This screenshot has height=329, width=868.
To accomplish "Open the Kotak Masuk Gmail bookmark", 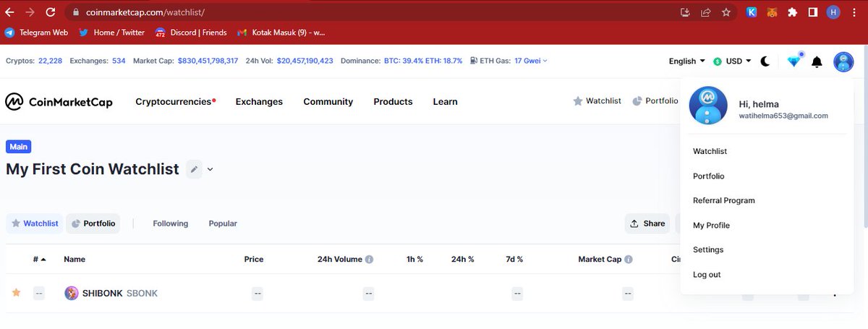I will 281,33.
